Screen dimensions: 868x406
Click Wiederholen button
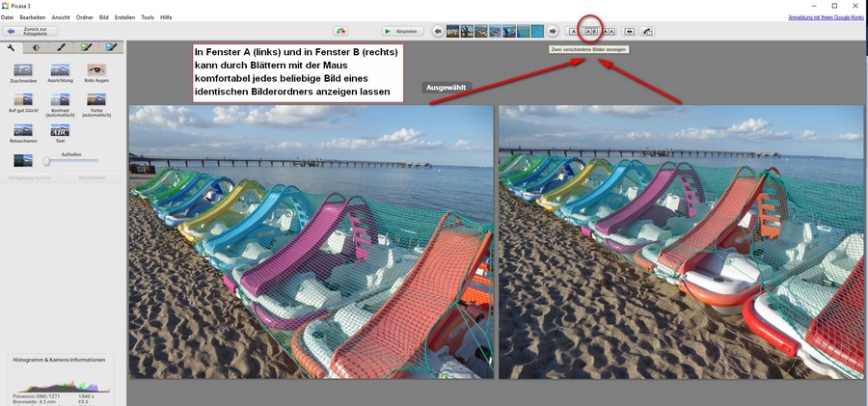92,177
